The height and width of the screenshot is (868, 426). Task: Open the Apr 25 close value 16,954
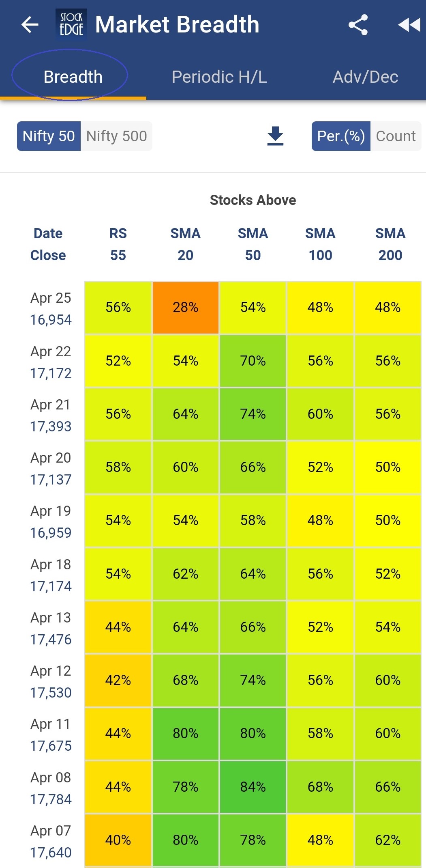(51, 320)
